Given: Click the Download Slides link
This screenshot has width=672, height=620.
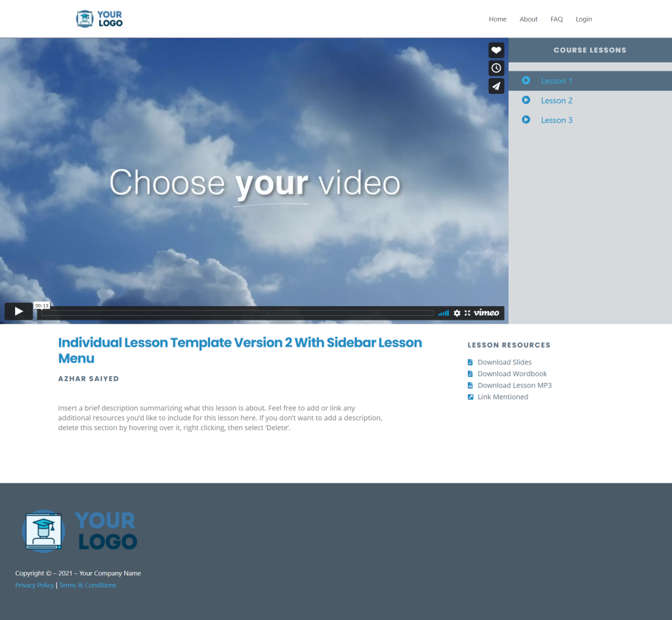Looking at the screenshot, I should pyautogui.click(x=505, y=363).
